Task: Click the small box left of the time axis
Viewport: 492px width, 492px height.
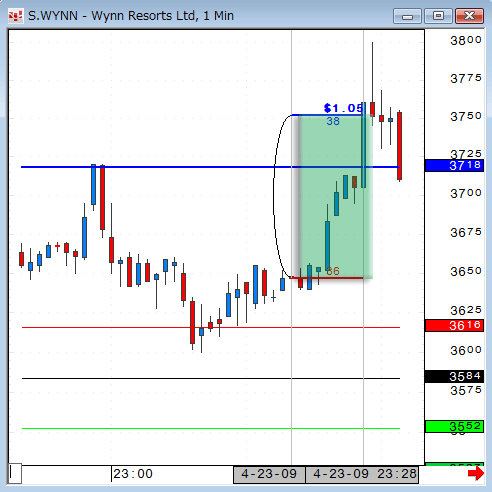Action: pos(15,473)
